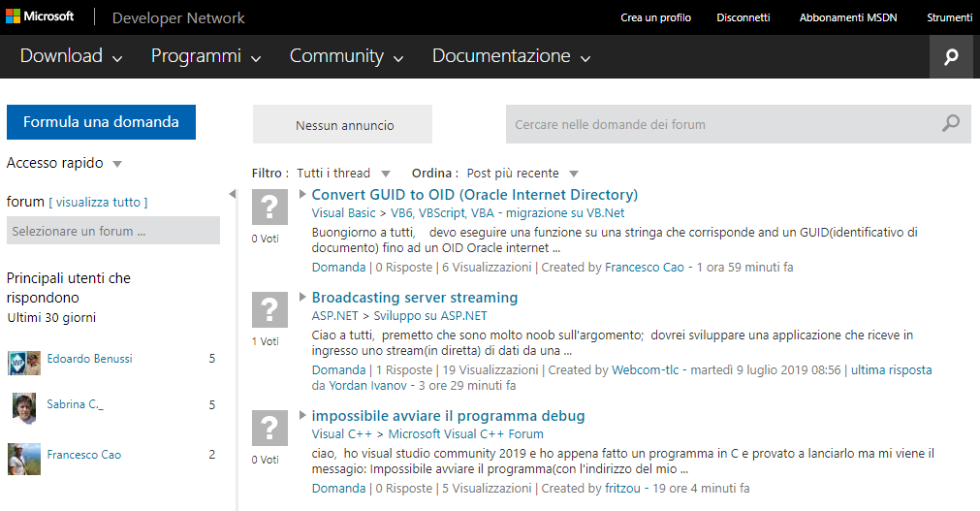This screenshot has width=980, height=511.
Task: Click the forum search magnifier icon
Action: click(951, 123)
